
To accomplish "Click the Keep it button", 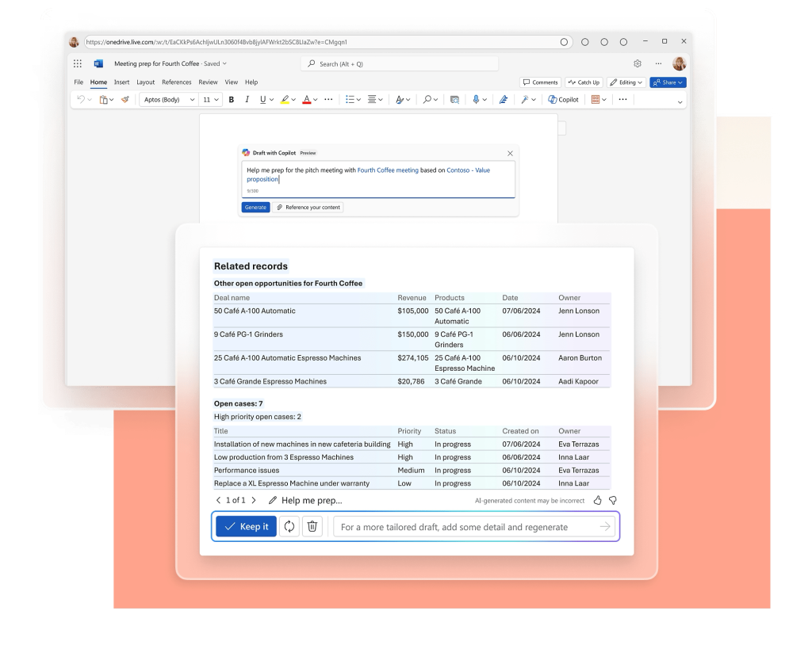I will 246,526.
